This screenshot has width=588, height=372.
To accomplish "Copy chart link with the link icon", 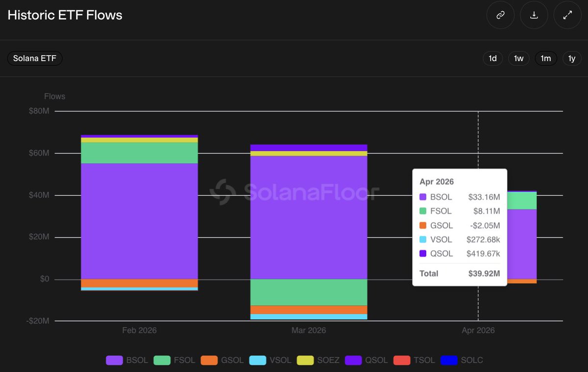I will pyautogui.click(x=500, y=15).
